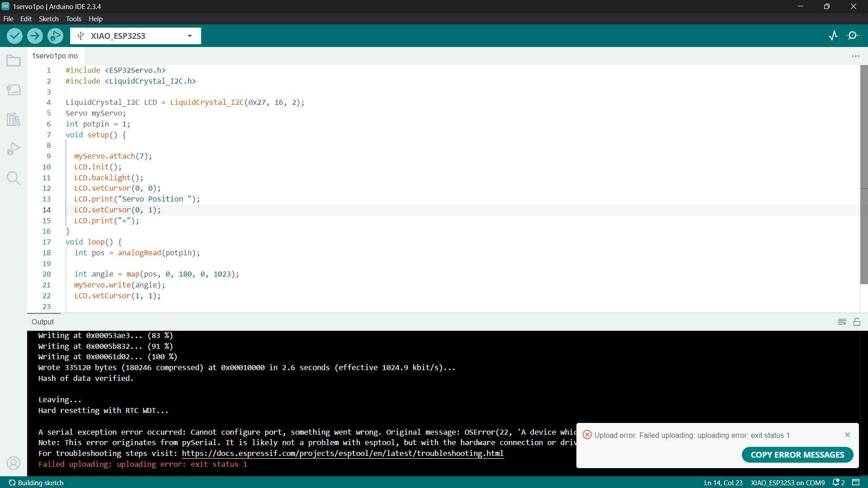Click 'Hash of data verified.' output line
Viewport: 868px width, 488px height.
click(86, 378)
